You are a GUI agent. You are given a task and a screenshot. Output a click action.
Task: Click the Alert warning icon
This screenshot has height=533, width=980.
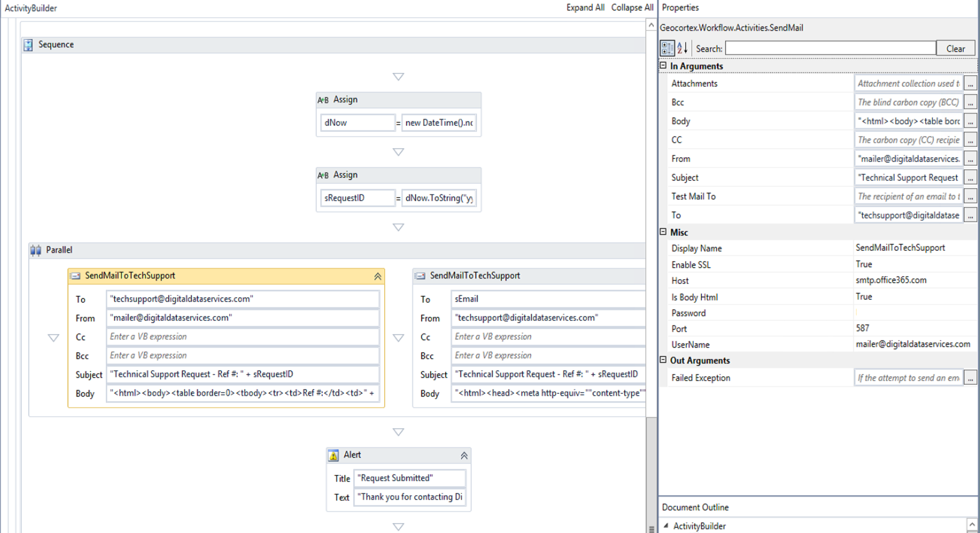coord(334,455)
